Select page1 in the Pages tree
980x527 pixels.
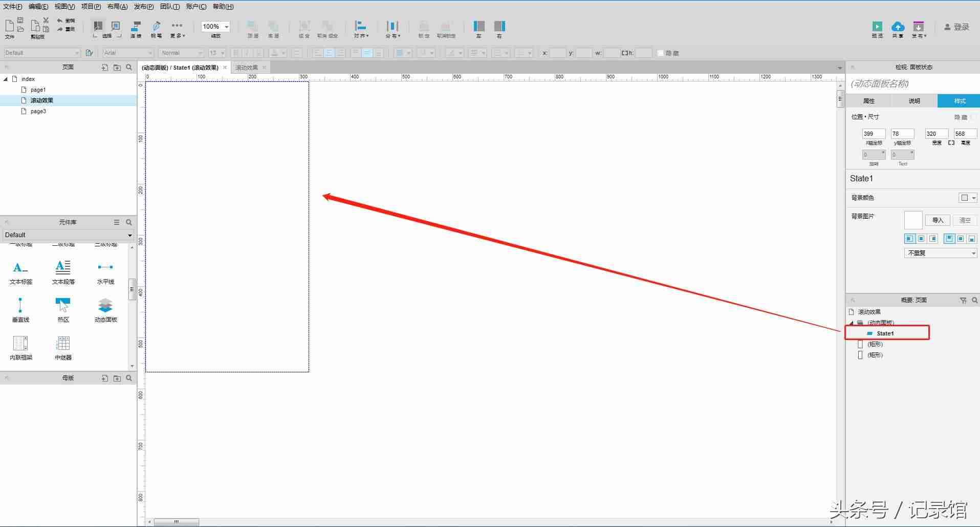point(38,90)
